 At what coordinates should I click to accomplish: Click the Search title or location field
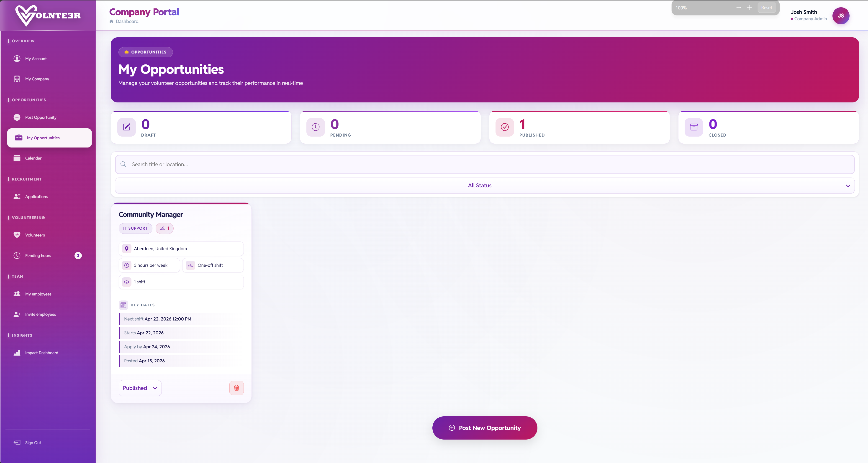(485, 165)
